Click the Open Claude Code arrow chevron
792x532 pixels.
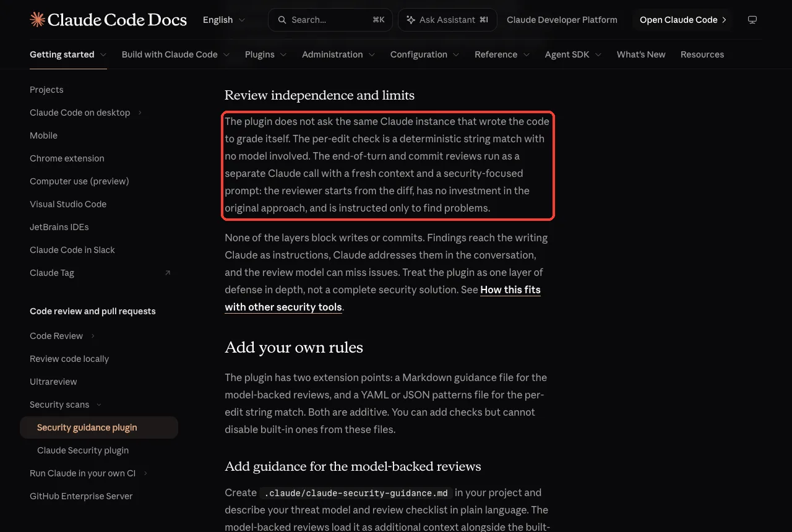[x=724, y=20]
